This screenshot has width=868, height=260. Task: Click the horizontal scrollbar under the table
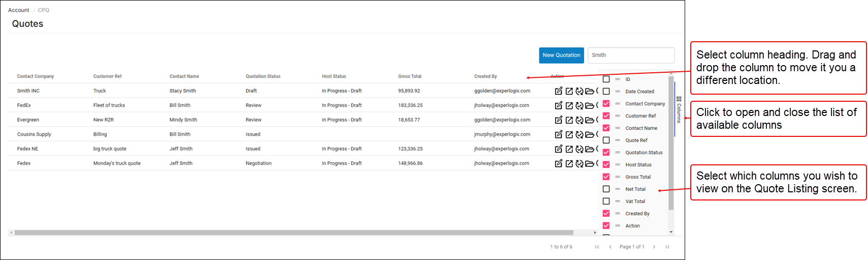294,233
